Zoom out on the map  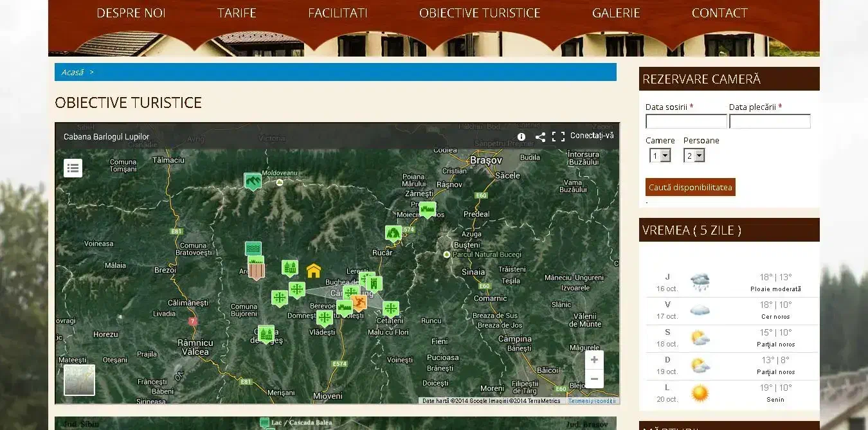[594, 379]
